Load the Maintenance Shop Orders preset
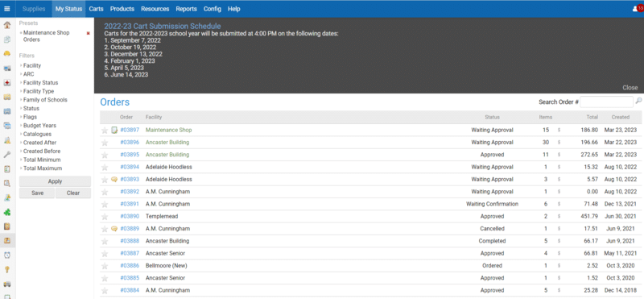The width and height of the screenshot is (644, 299). coord(46,36)
